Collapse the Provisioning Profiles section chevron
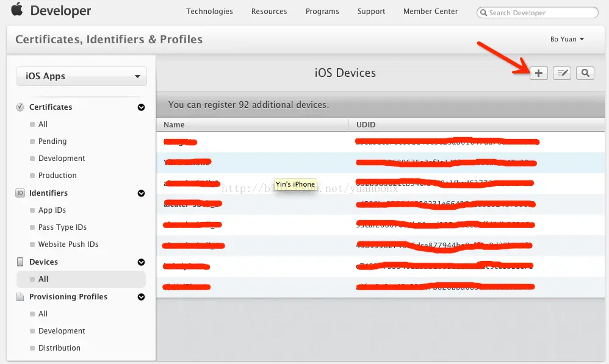This screenshot has width=609, height=364. [x=142, y=297]
